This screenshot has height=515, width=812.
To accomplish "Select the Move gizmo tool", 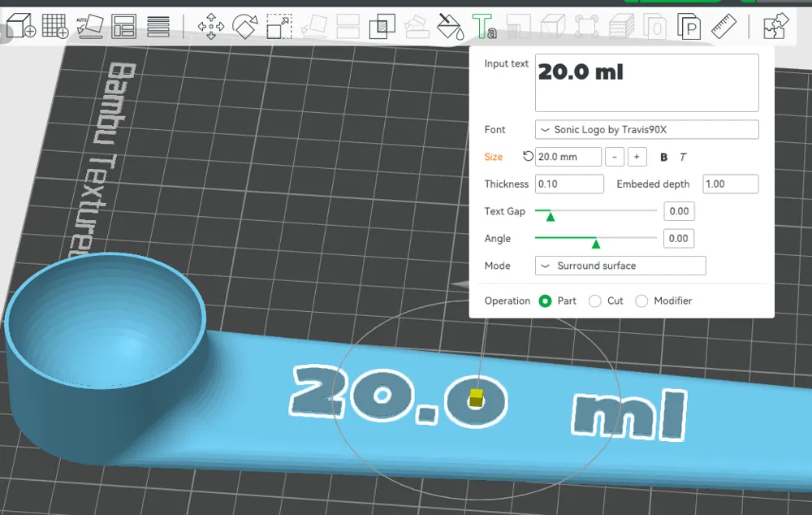I will 211,27.
